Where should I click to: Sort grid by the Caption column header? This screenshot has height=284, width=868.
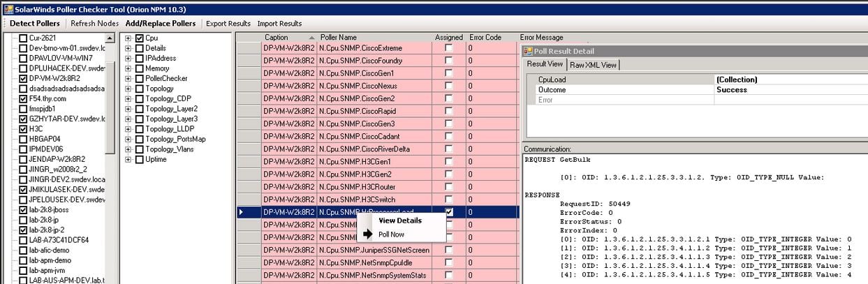pyautogui.click(x=289, y=37)
